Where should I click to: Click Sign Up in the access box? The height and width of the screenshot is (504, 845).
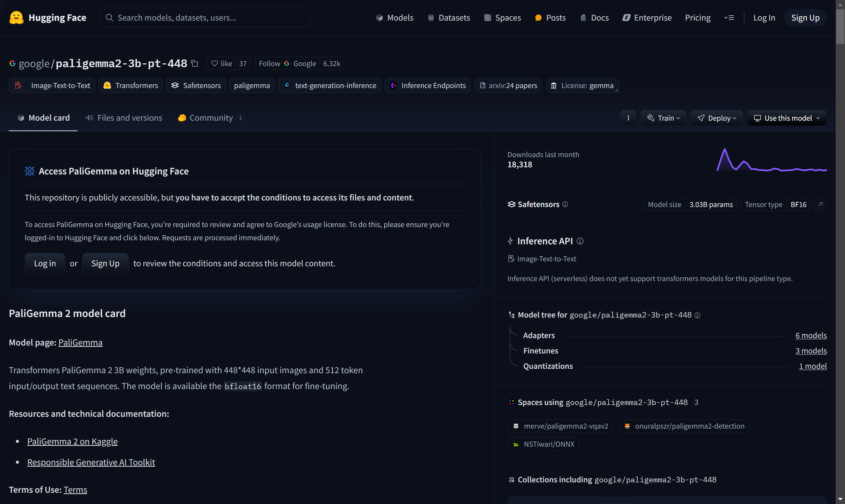[105, 263]
